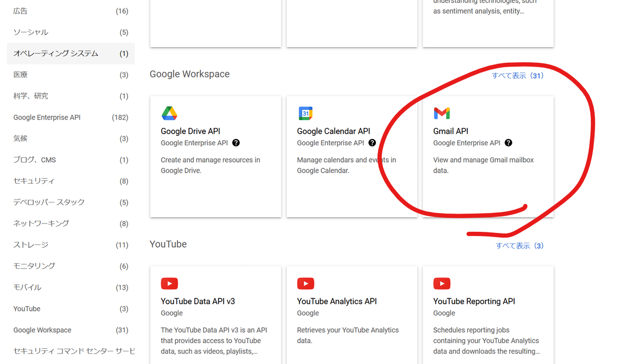Screen dimensions: 630x364
Task: Click the (11) count beside ストレージ
Action: click(x=122, y=245)
